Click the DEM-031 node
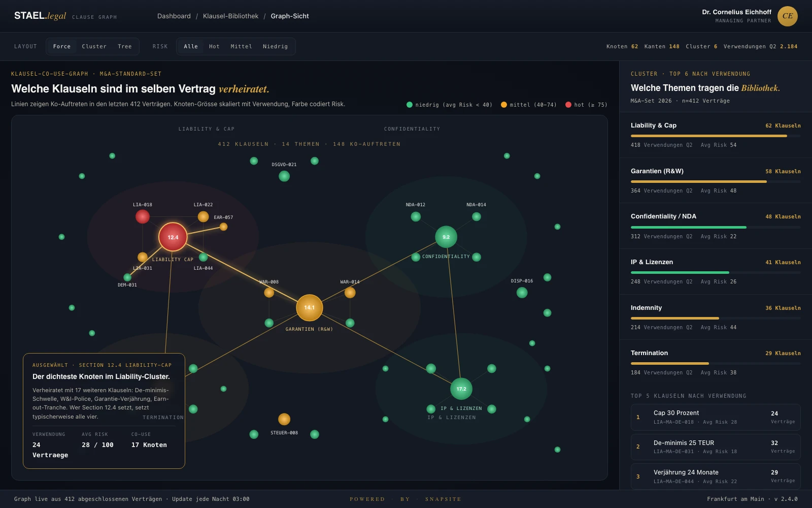Image resolution: width=812 pixels, height=508 pixels. tap(127, 277)
